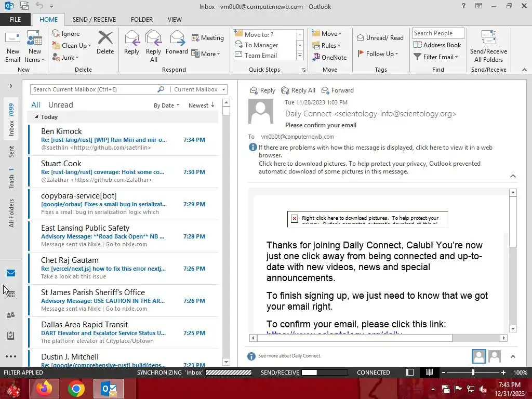Click inside Search Current Mailbox field
The width and height of the screenshot is (532, 399).
click(x=94, y=89)
